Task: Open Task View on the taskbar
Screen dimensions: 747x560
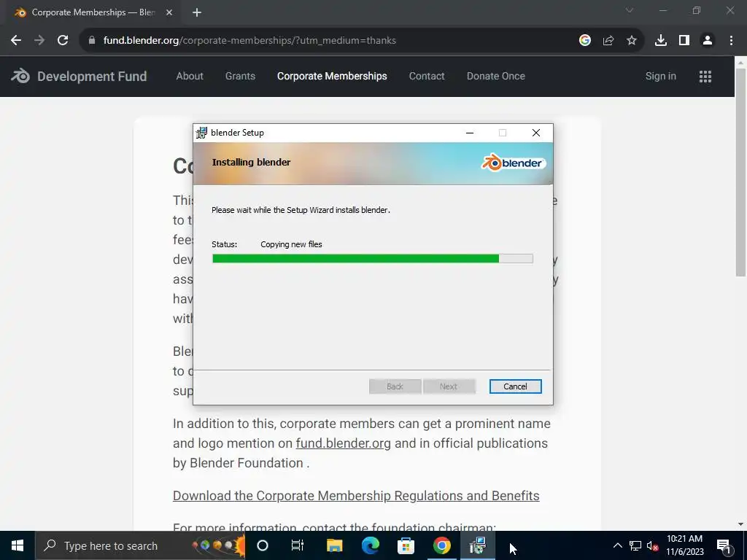Action: [298, 545]
